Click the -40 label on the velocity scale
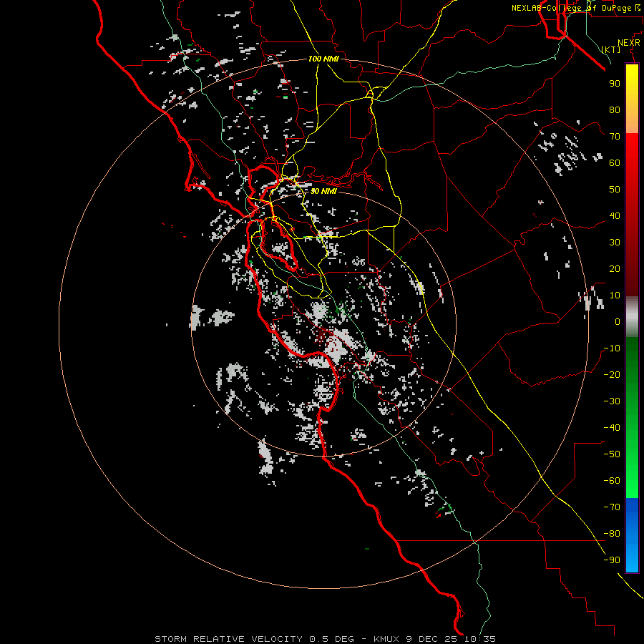Image resolution: width=644 pixels, height=644 pixels. (x=612, y=428)
